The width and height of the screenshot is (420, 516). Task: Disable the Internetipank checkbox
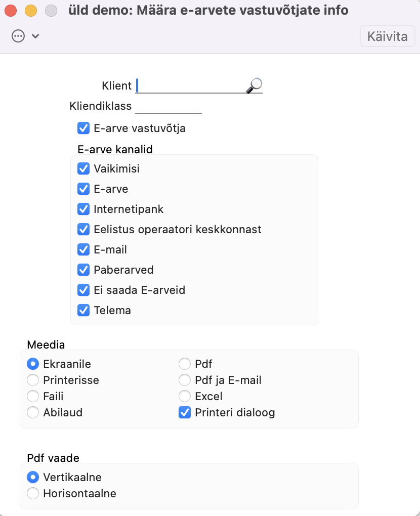pos(83,209)
